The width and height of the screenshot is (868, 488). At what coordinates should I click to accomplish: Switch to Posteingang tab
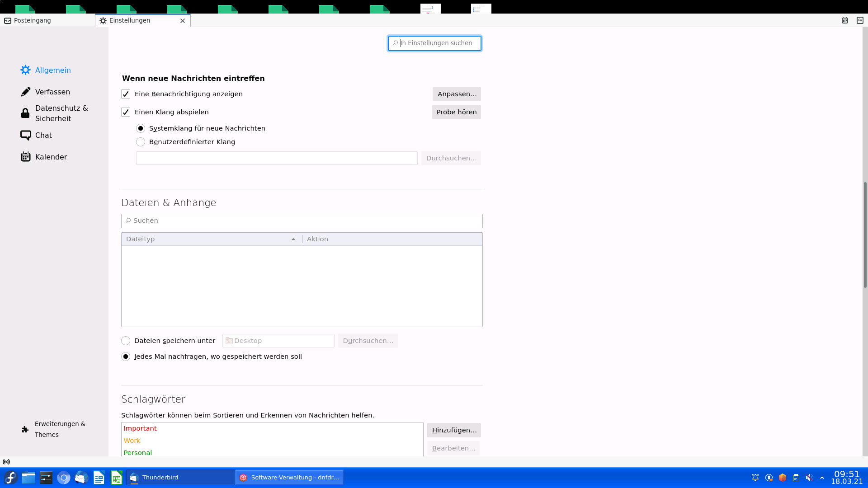(33, 20)
